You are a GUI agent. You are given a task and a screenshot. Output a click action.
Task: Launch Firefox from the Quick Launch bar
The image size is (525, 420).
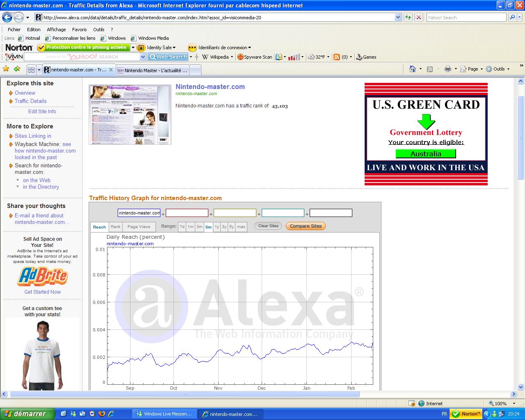tap(102, 414)
